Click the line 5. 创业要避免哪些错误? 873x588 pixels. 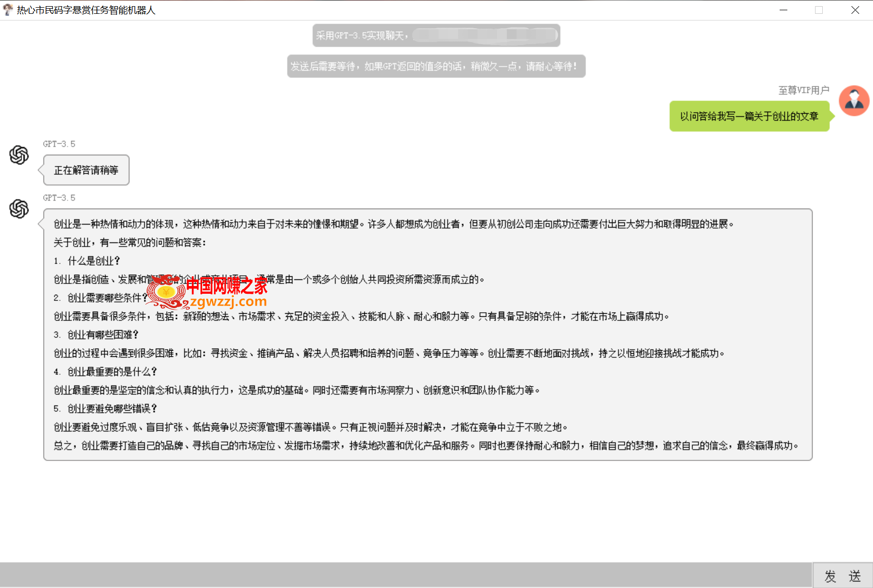coord(105,409)
